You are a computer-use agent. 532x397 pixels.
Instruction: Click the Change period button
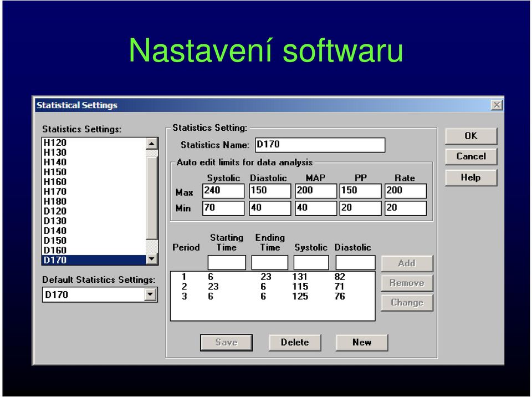click(x=407, y=303)
